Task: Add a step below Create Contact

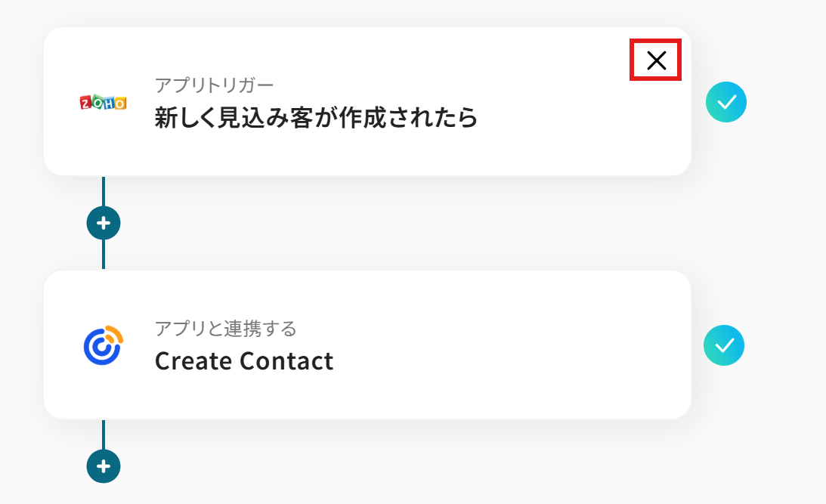Action: point(104,466)
